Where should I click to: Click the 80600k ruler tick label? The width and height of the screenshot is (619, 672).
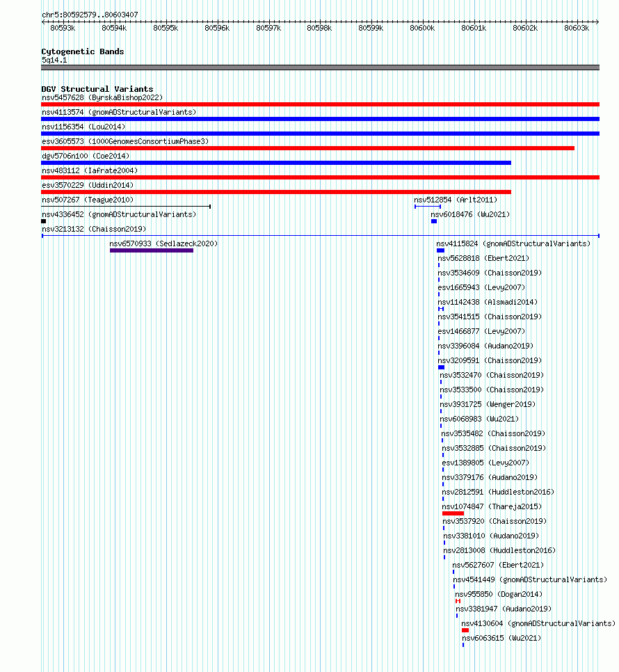[x=422, y=29]
